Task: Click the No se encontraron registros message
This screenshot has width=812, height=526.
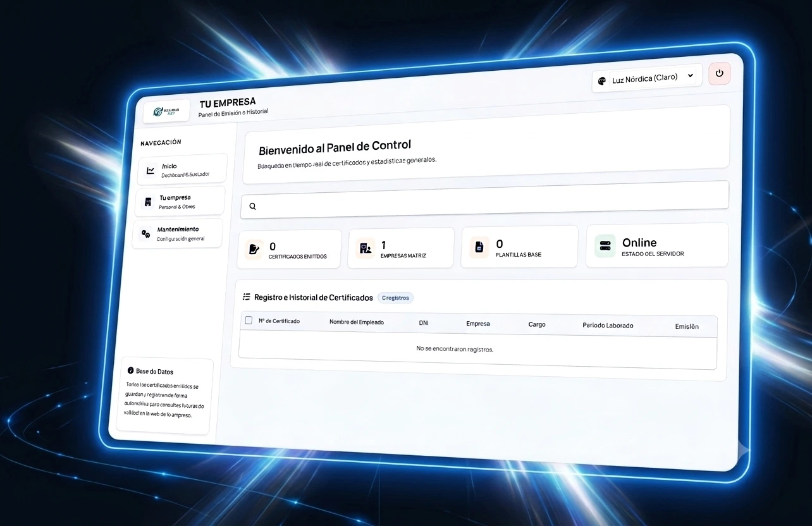Action: (x=455, y=349)
